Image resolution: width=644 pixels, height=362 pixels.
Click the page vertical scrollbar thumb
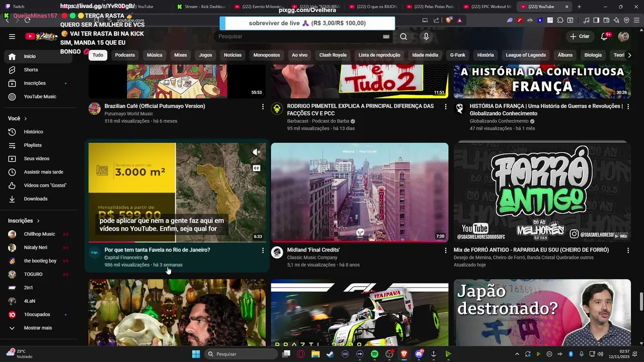641,302
